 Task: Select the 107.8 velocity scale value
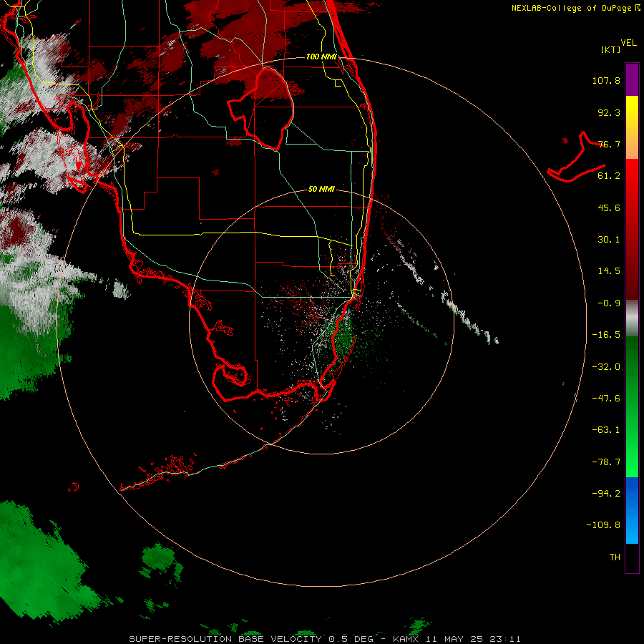[606, 80]
